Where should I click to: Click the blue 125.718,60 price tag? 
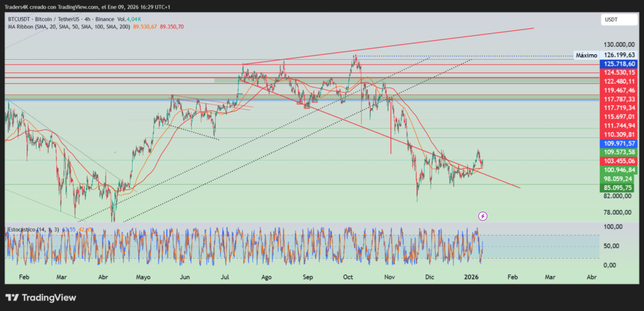click(619, 64)
